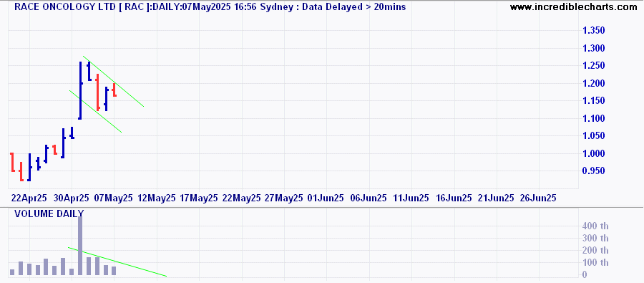Click the 400 th volume axis label
Viewport: 644px width, 283px height.
pyautogui.click(x=595, y=226)
